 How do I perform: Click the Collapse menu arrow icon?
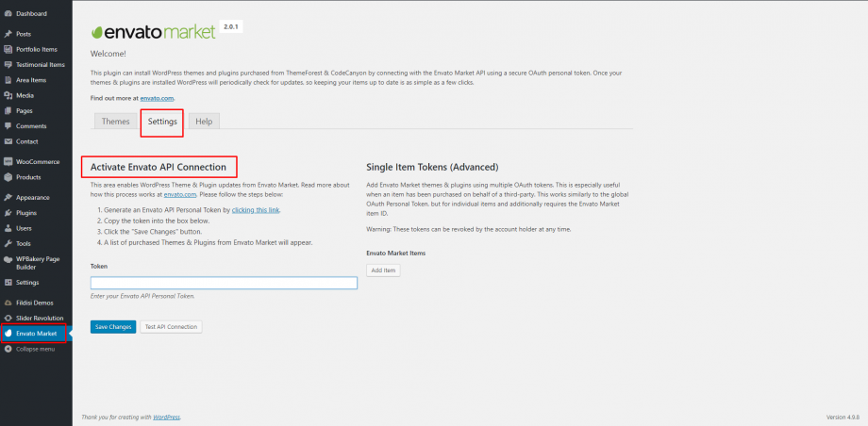click(x=8, y=349)
